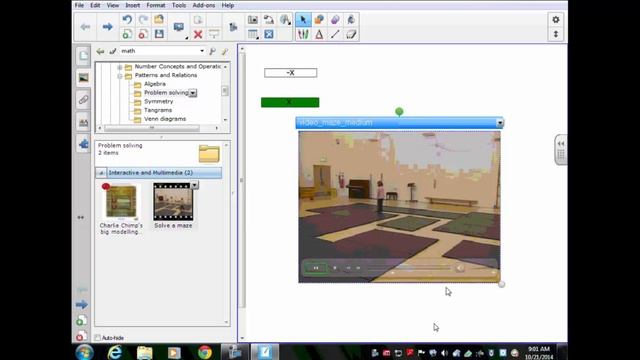The image size is (640, 360).
Task: Open Google Chrome from the taskbar
Action: [x=205, y=352]
